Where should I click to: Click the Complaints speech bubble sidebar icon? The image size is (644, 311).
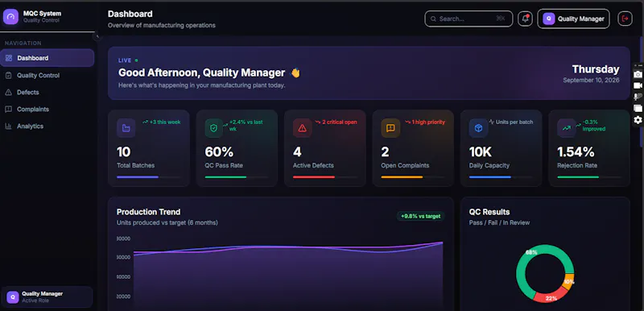point(8,110)
